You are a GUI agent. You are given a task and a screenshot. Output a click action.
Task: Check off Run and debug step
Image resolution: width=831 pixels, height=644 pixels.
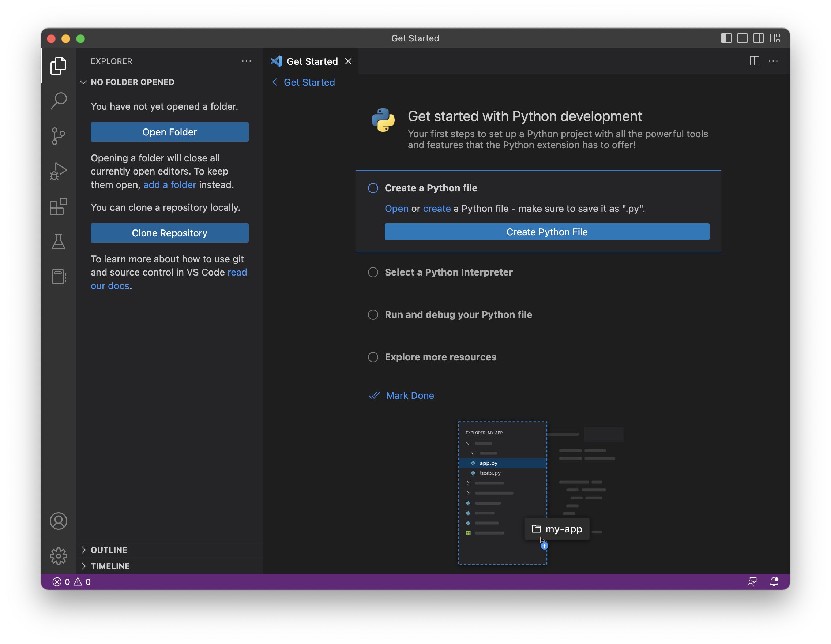373,315
